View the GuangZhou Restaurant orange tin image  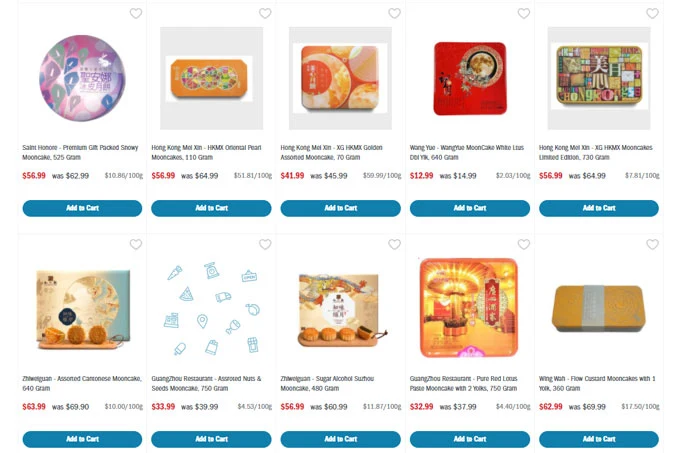click(469, 308)
